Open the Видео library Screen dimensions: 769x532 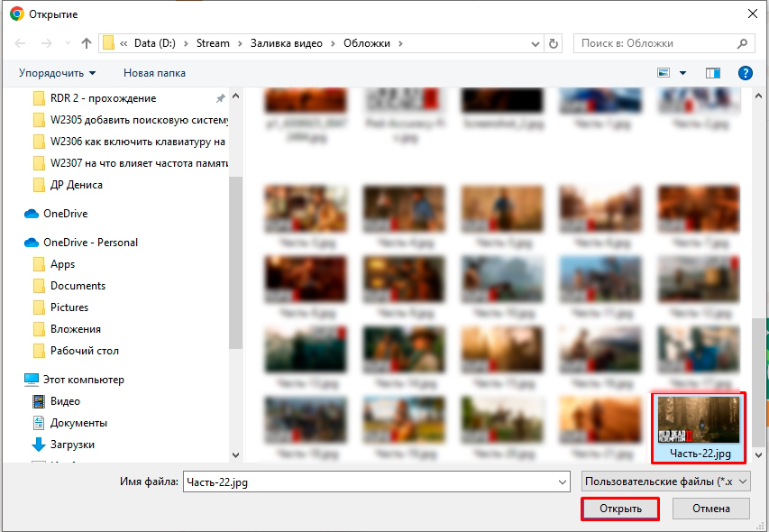pos(65,401)
